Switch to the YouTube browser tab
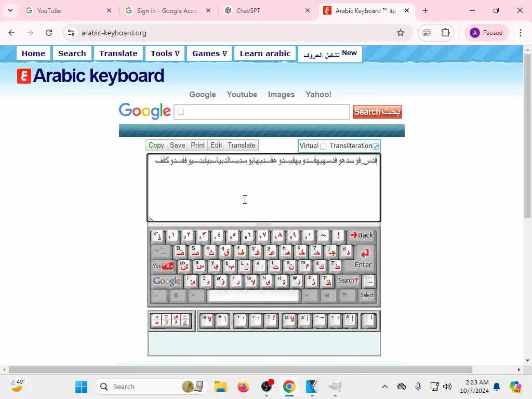Screen dimensions: 532x399 click(68, 10)
